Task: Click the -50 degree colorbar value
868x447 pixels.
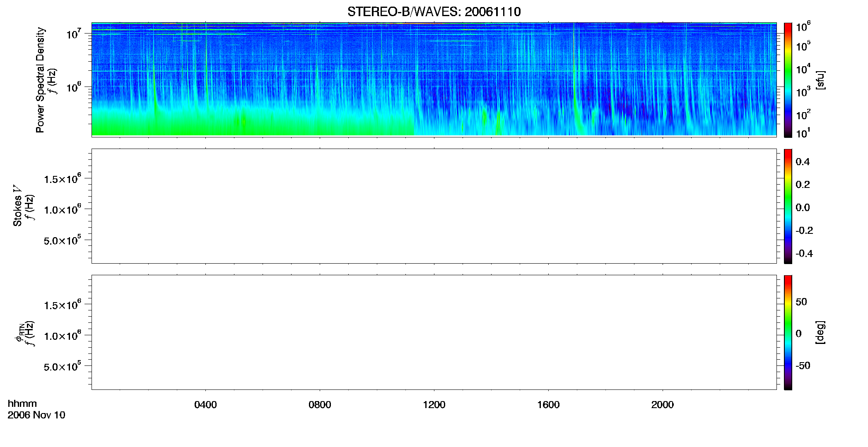Action: (803, 365)
